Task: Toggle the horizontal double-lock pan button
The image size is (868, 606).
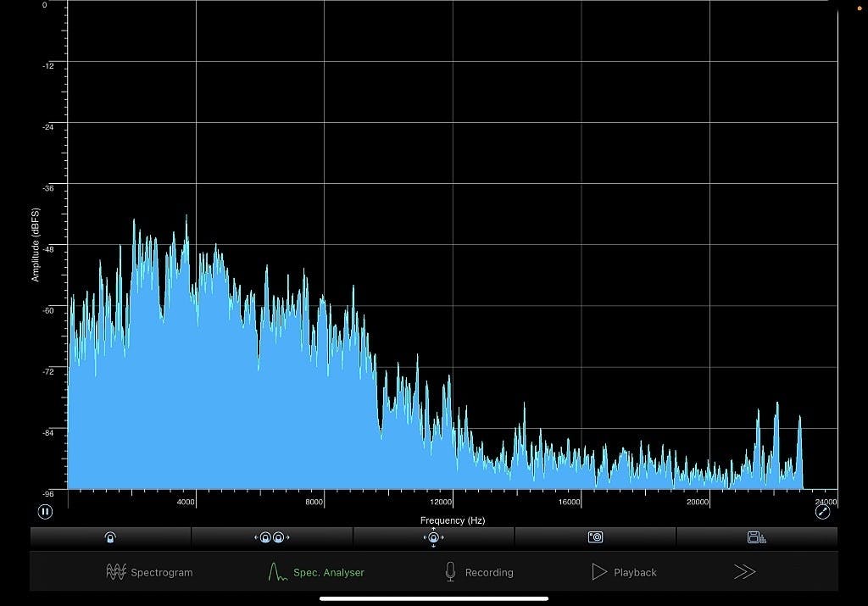Action: click(272, 537)
